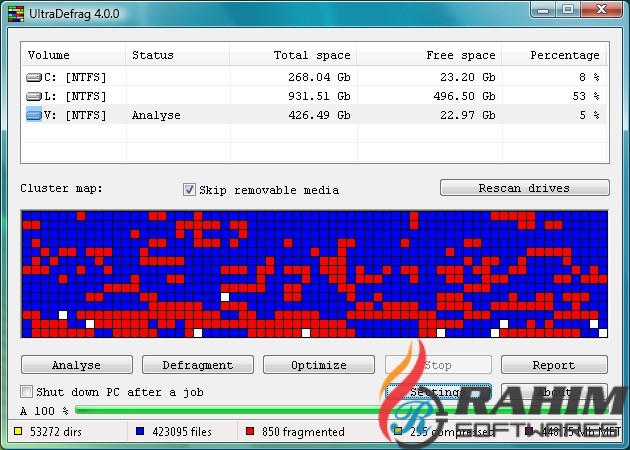Click the 268.04 Gb total space value

point(319,77)
